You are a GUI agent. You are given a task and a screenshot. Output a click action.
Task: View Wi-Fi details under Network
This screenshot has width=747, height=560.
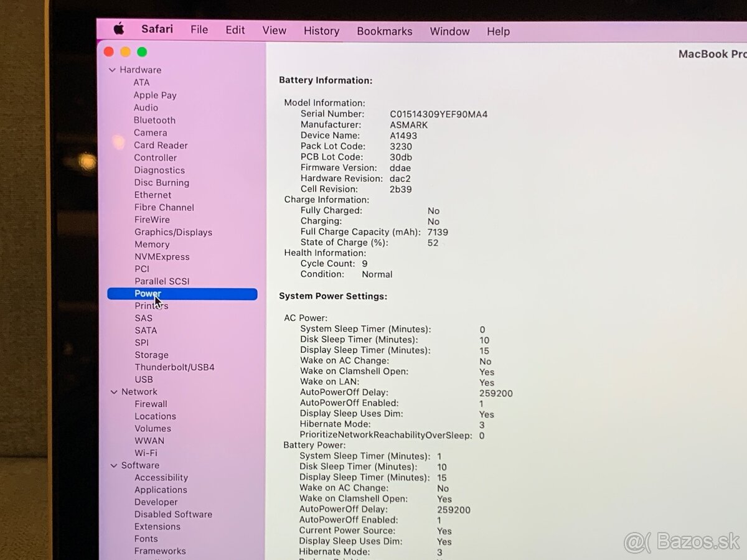(x=146, y=453)
